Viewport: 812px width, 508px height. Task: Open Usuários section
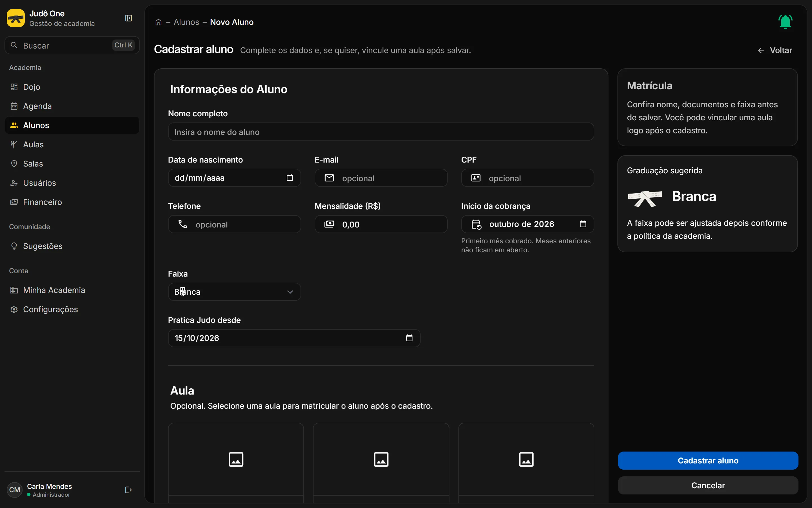click(72, 183)
